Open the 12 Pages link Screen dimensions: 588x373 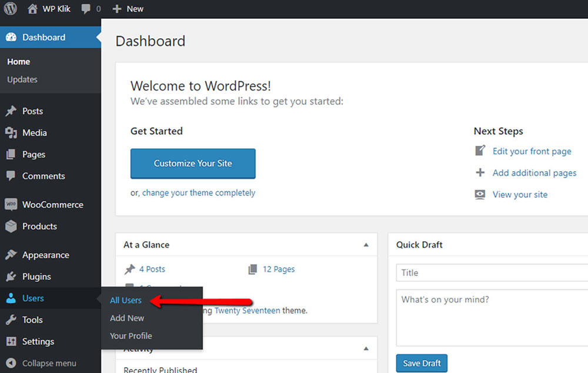(x=279, y=269)
